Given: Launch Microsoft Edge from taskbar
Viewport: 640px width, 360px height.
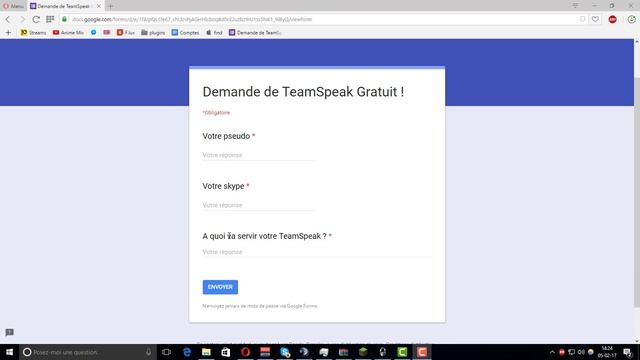Looking at the screenshot, I should tap(187, 352).
